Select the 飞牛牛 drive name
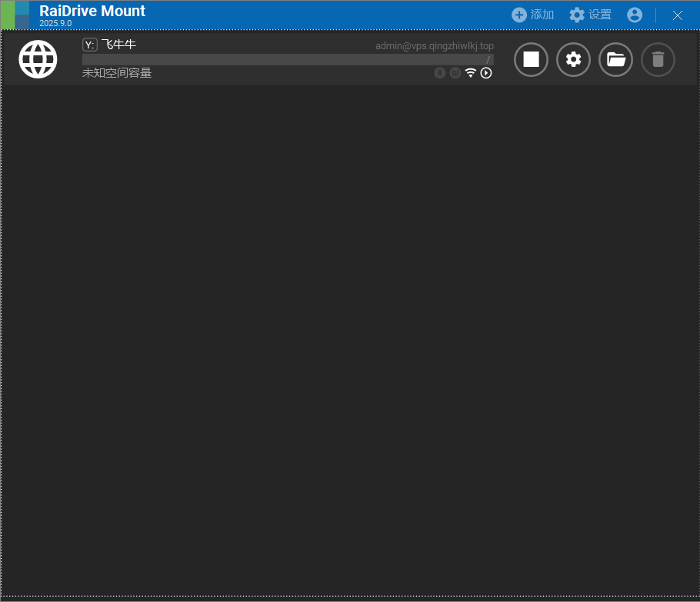 (x=118, y=45)
